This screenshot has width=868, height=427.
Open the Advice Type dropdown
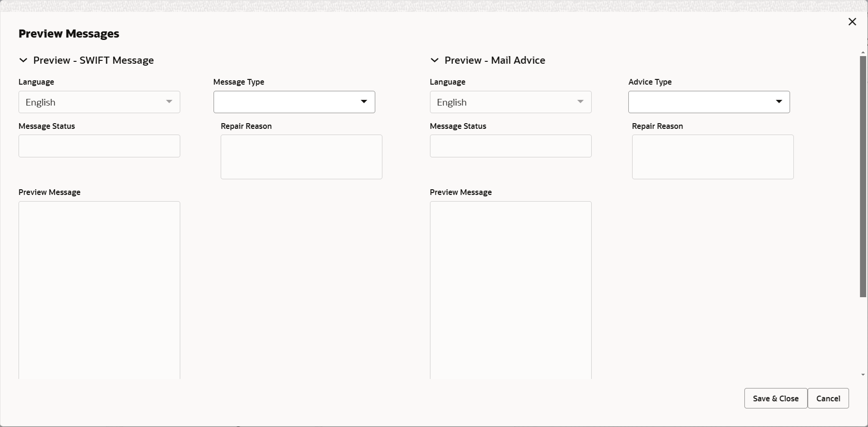click(x=709, y=102)
